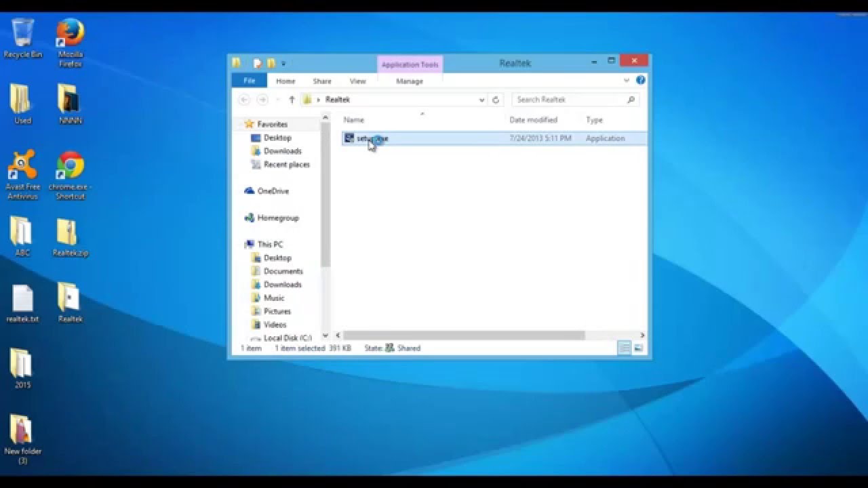Select the Realtek folder on desktop
This screenshot has height=488, width=868.
click(x=70, y=302)
